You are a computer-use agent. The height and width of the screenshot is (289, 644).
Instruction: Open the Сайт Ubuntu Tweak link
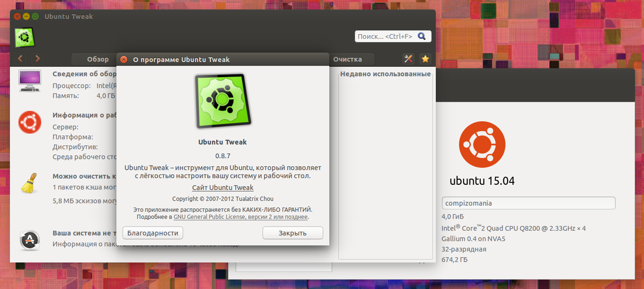[x=222, y=188]
